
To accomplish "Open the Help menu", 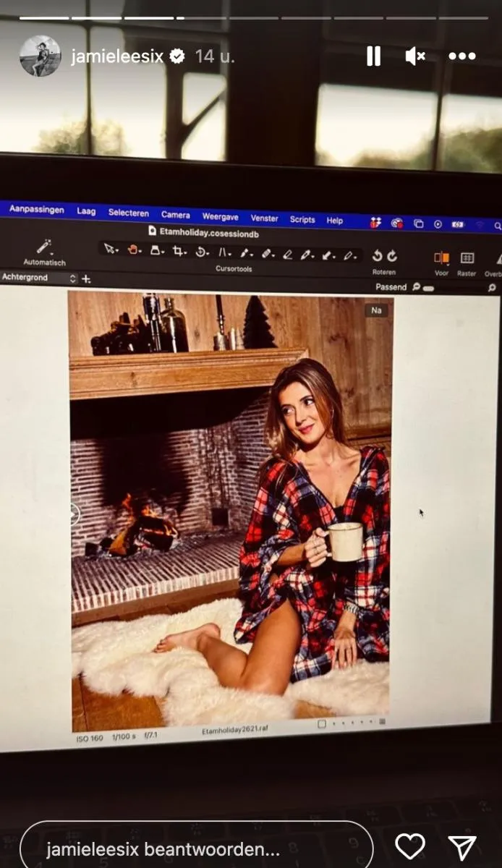I will point(335,221).
